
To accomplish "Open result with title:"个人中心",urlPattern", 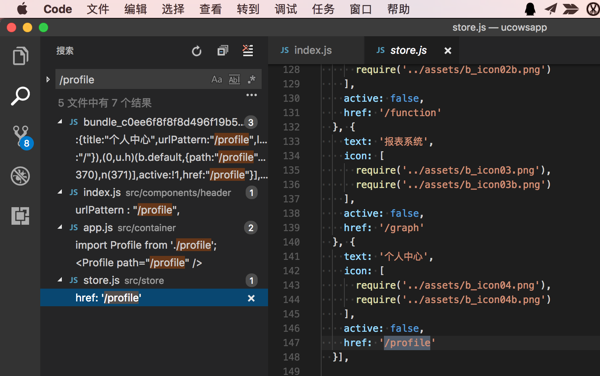I will [171, 140].
